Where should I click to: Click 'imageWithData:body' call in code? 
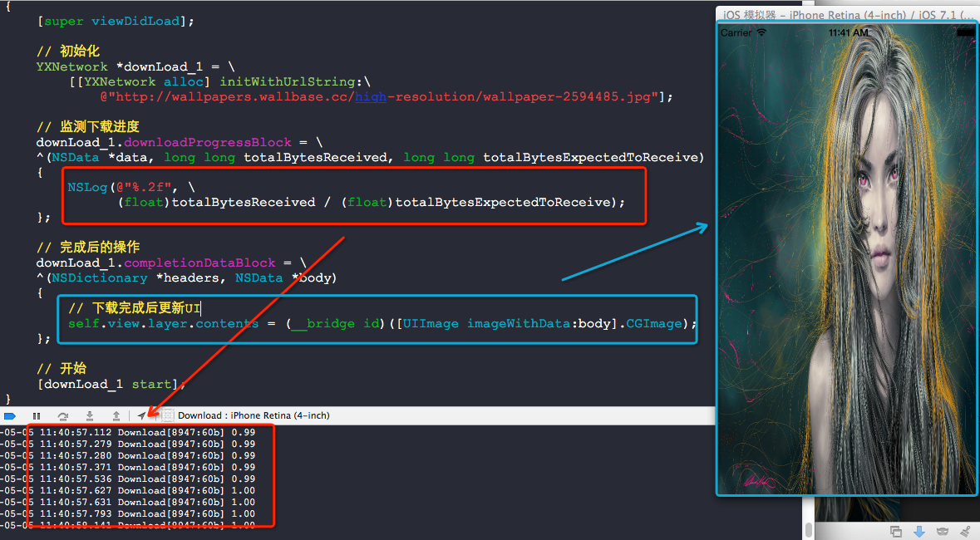[x=539, y=324]
